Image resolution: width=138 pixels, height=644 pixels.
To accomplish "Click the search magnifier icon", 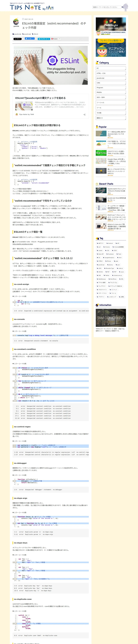I will coord(123,7).
